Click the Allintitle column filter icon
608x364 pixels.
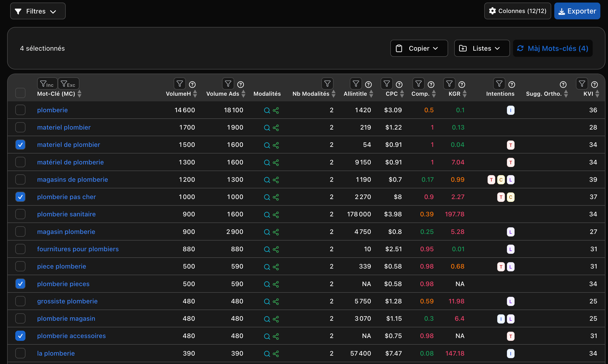pos(356,84)
